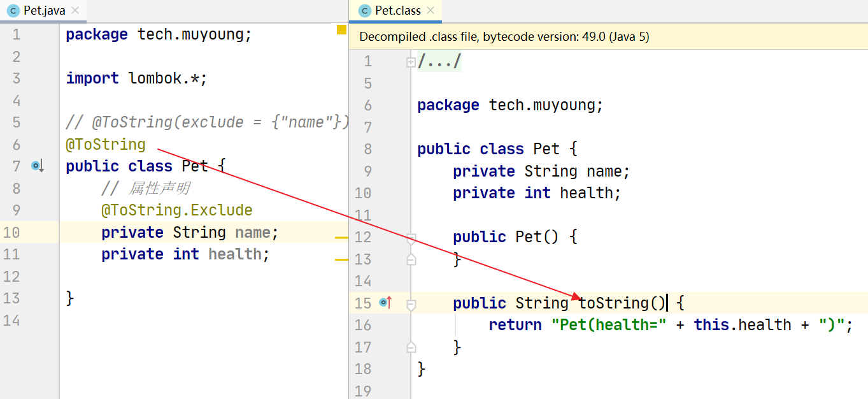This screenshot has height=399, width=868.
Task: Switch to the Pet.java tab
Action: (x=44, y=11)
